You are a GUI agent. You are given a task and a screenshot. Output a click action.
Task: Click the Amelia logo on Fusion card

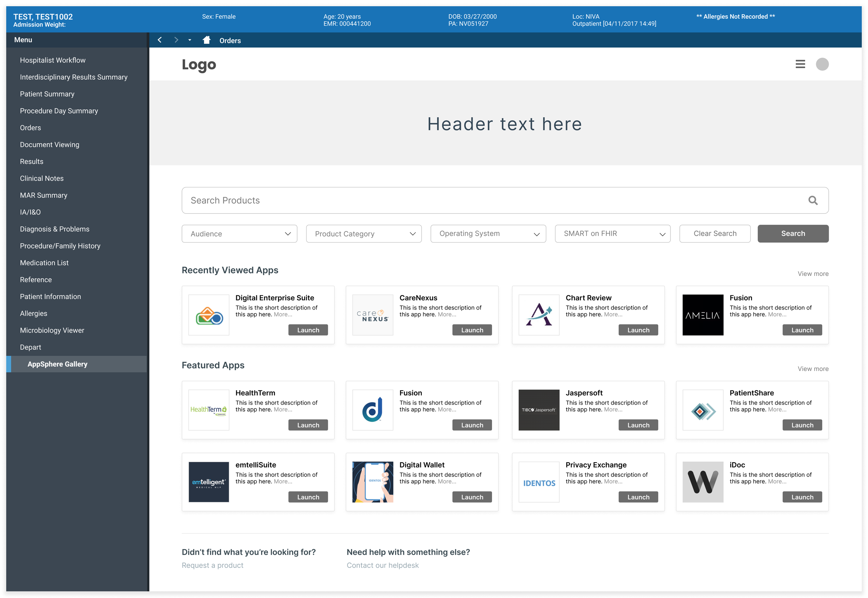tap(702, 315)
